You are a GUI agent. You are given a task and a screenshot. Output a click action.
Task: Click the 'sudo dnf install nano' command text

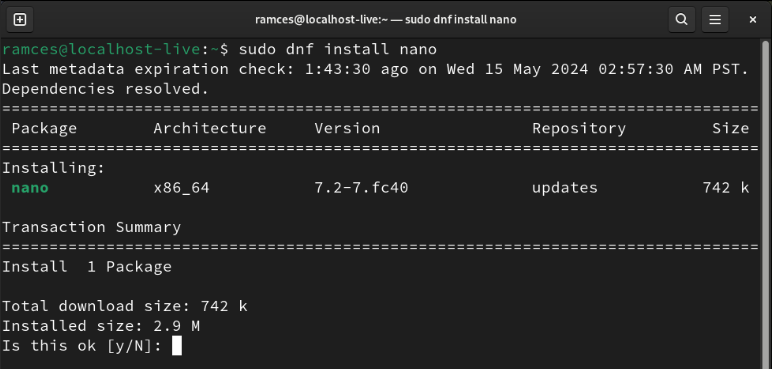tap(338, 49)
